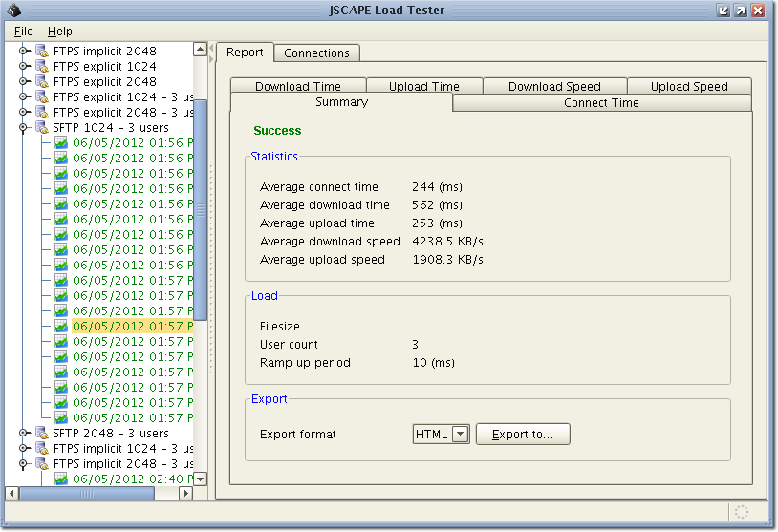The width and height of the screenshot is (778, 532).
Task: Click the FTPS implicit 1024 - 3 users icon
Action: 42,449
